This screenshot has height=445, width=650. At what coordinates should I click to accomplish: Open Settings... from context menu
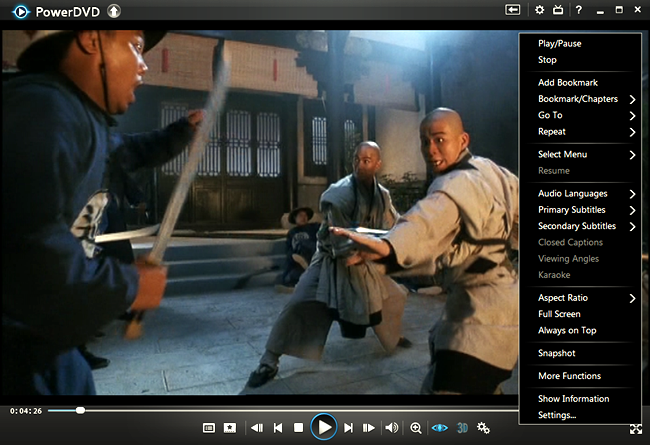tap(580, 415)
